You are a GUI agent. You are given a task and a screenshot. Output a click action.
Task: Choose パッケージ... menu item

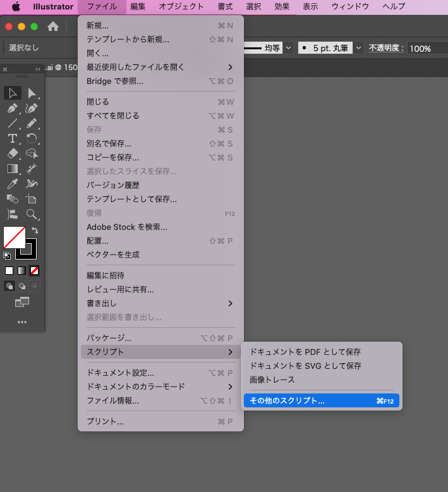pos(160,338)
